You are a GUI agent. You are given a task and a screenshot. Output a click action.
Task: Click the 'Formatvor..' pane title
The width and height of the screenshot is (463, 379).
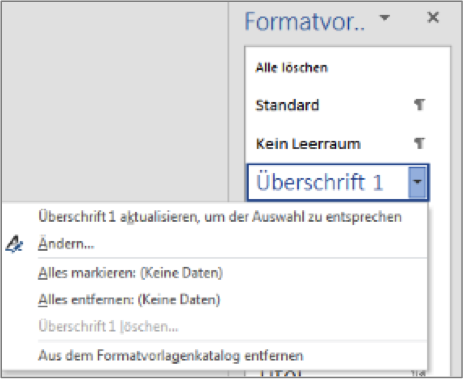(x=305, y=22)
